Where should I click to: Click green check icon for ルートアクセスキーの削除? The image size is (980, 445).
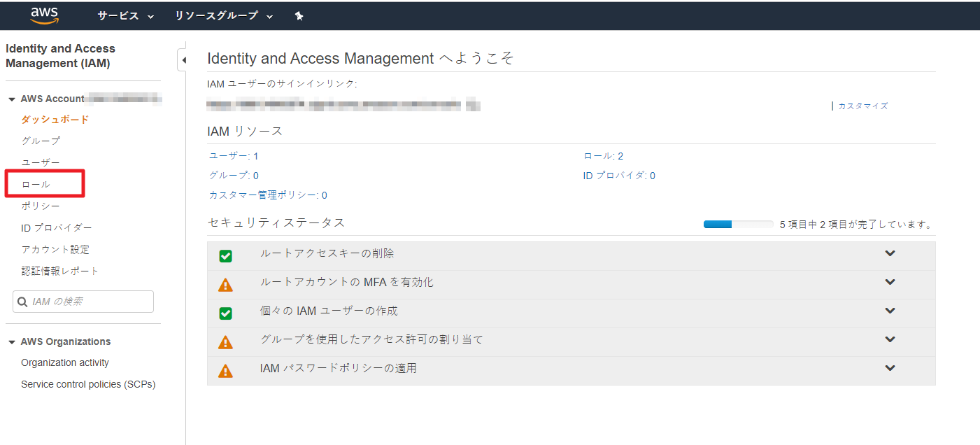coord(225,256)
